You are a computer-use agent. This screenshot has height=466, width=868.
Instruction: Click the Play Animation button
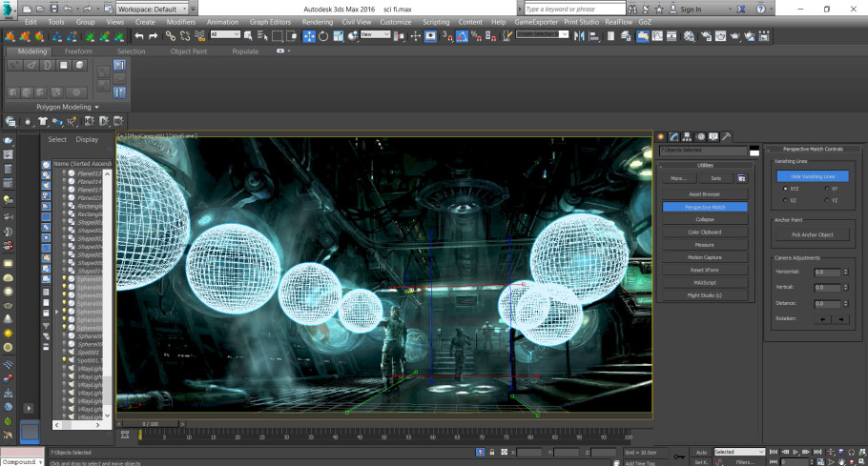pos(796,452)
